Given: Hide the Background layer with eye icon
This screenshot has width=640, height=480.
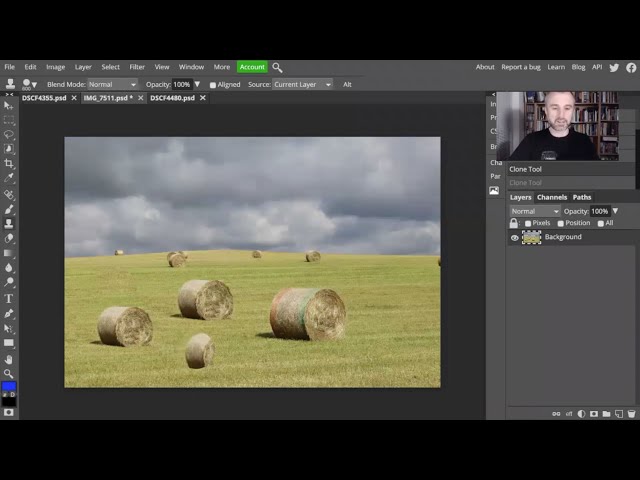Looking at the screenshot, I should coord(514,238).
